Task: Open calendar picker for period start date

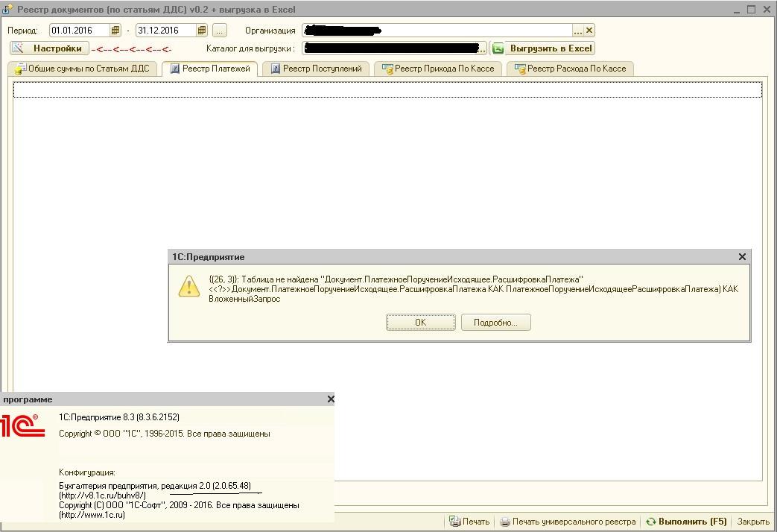Action: [x=115, y=31]
